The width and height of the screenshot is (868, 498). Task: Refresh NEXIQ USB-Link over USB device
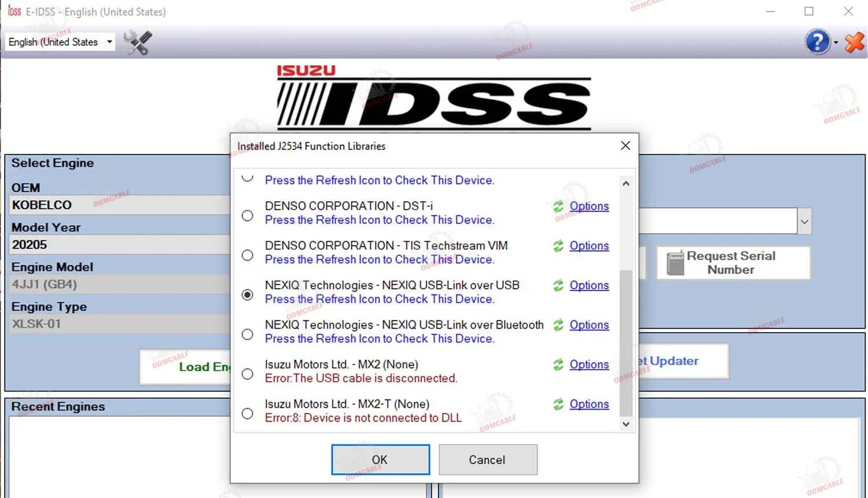tap(558, 286)
